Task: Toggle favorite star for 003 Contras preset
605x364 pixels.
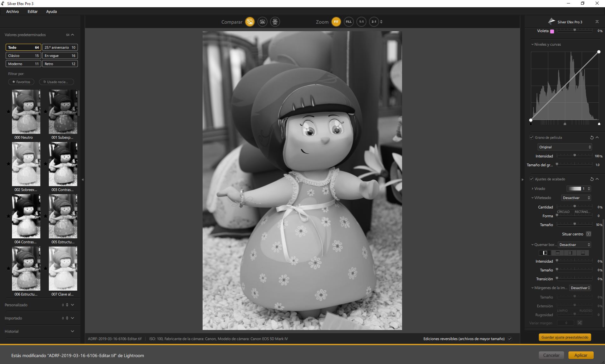Action: click(x=45, y=164)
